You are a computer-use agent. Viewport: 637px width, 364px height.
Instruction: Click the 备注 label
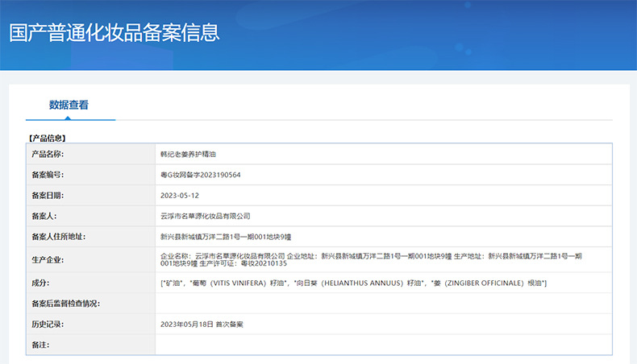click(x=40, y=345)
